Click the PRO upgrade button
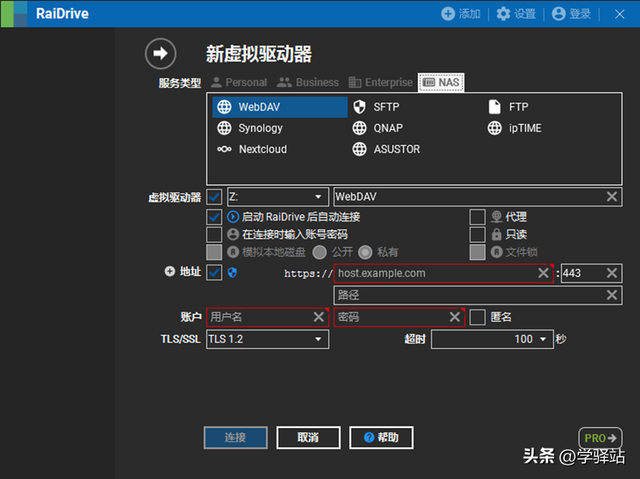The image size is (640, 479). click(x=600, y=438)
